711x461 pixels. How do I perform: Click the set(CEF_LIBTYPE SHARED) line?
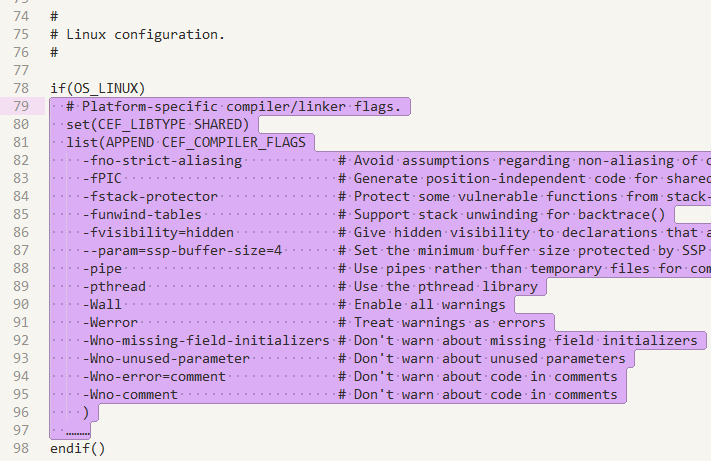[157, 124]
